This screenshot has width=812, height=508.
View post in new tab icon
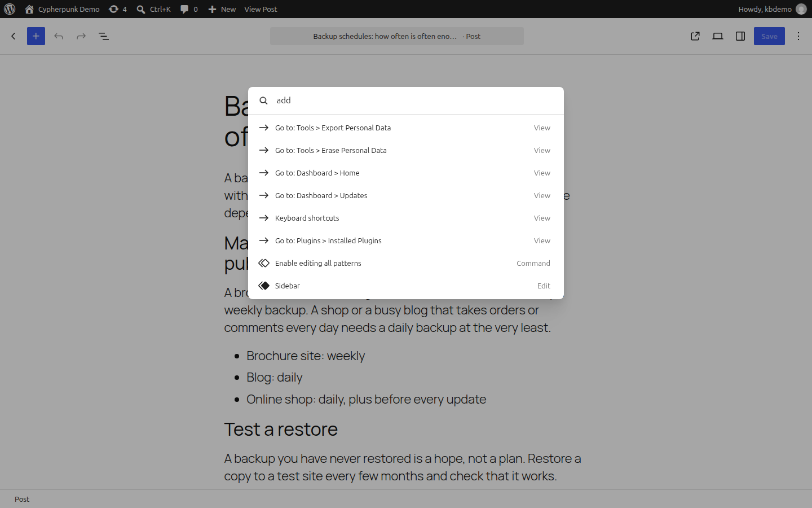pos(695,36)
